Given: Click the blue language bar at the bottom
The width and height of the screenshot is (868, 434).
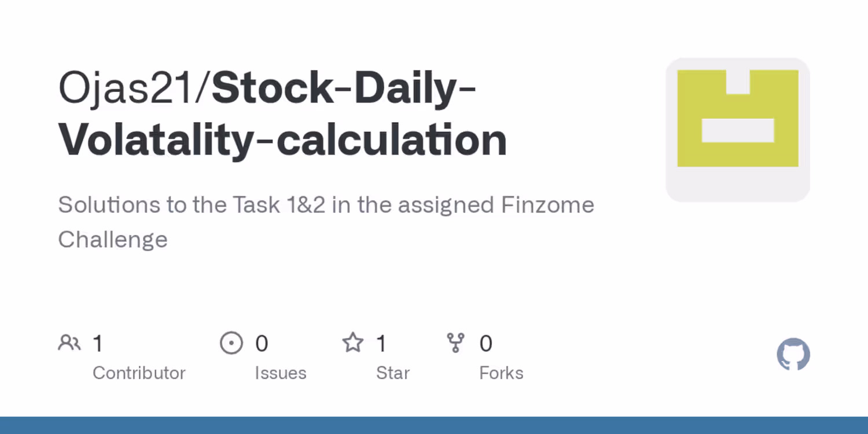Looking at the screenshot, I should pos(434,425).
